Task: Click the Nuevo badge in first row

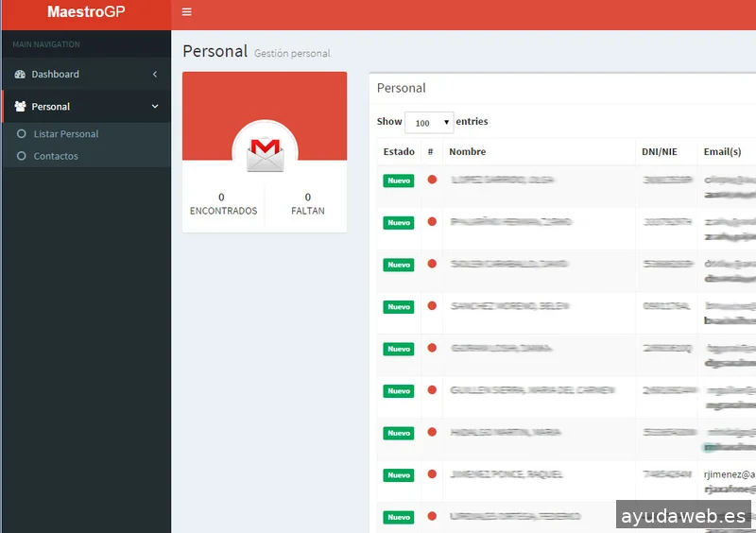Action: [x=398, y=181]
